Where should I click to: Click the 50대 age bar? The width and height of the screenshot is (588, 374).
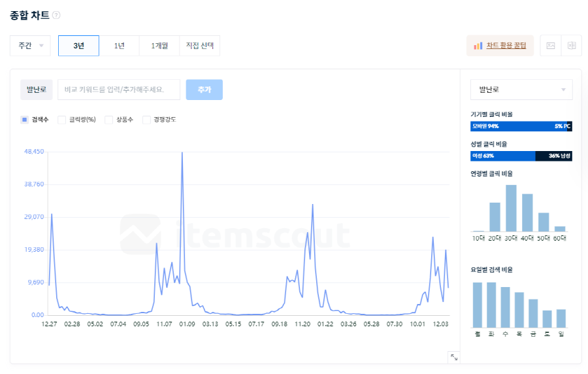click(x=544, y=222)
